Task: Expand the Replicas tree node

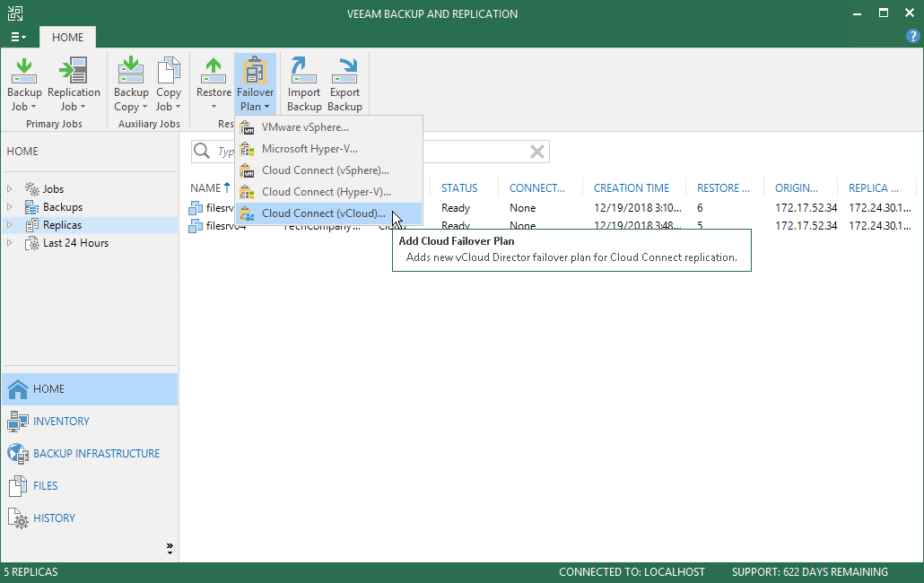Action: pyautogui.click(x=10, y=225)
